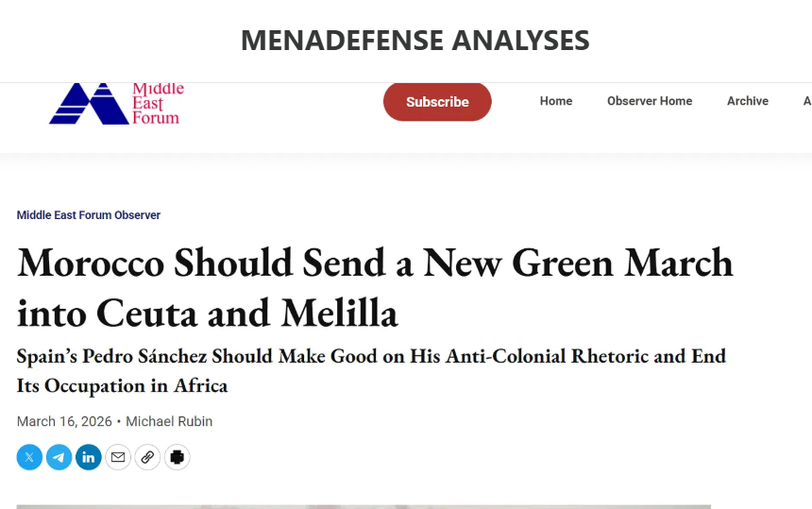812x509 pixels.
Task: Click the Middle East Forum logo text
Action: (x=157, y=103)
